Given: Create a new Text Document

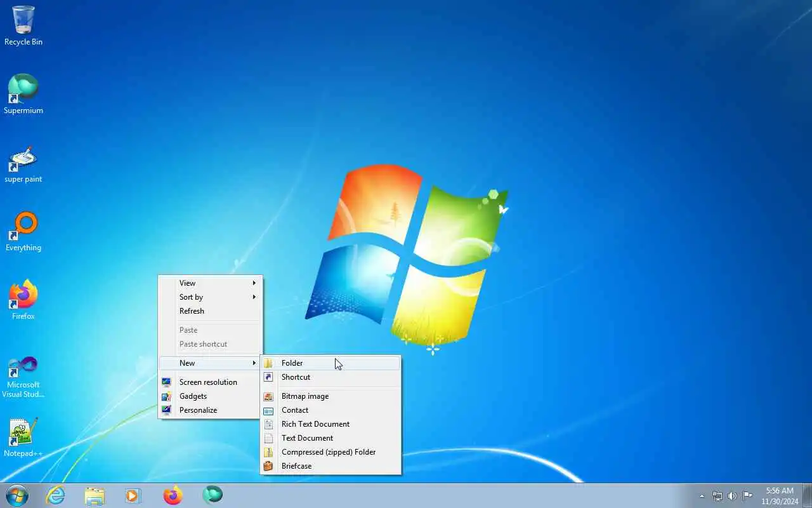Looking at the screenshot, I should point(331,438).
